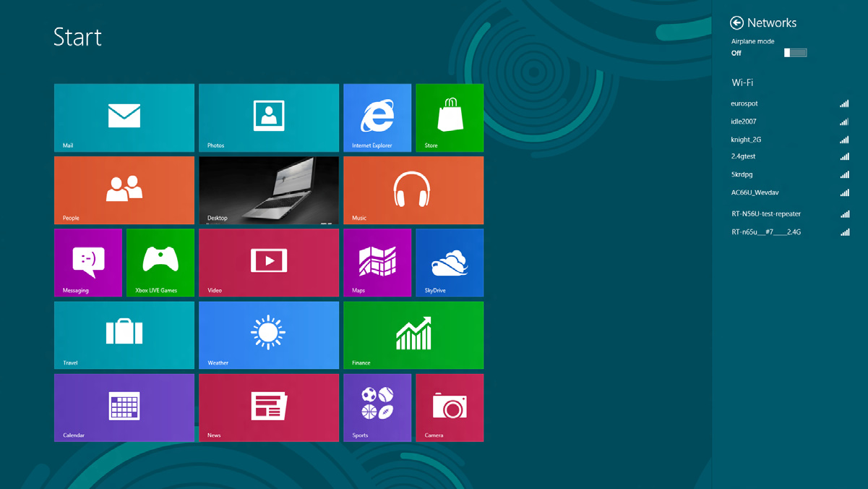This screenshot has height=489, width=868.
Task: Open Internet Explorer tile
Action: pyautogui.click(x=377, y=118)
